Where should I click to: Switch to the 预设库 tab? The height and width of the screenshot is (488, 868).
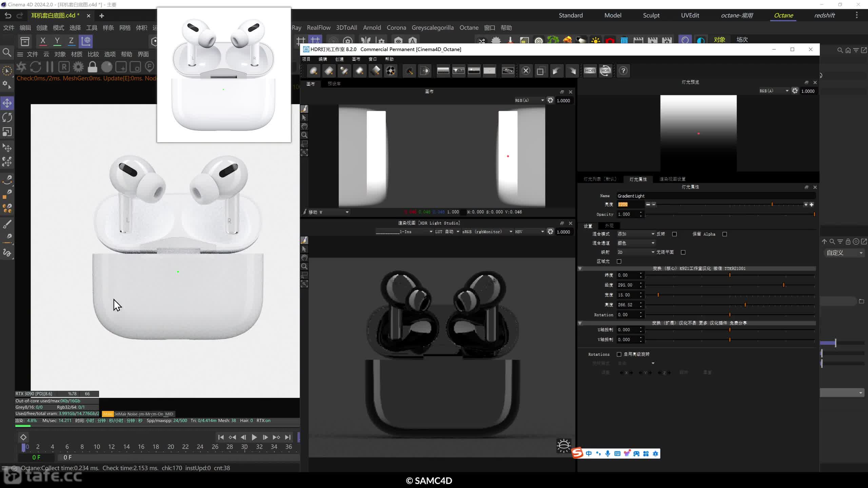[x=334, y=84]
